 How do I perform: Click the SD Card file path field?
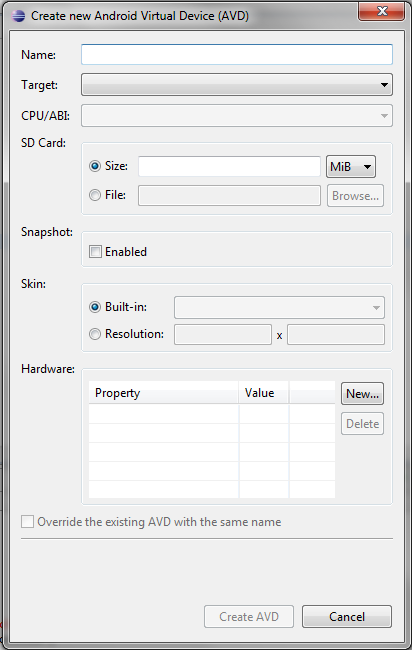[x=229, y=196]
